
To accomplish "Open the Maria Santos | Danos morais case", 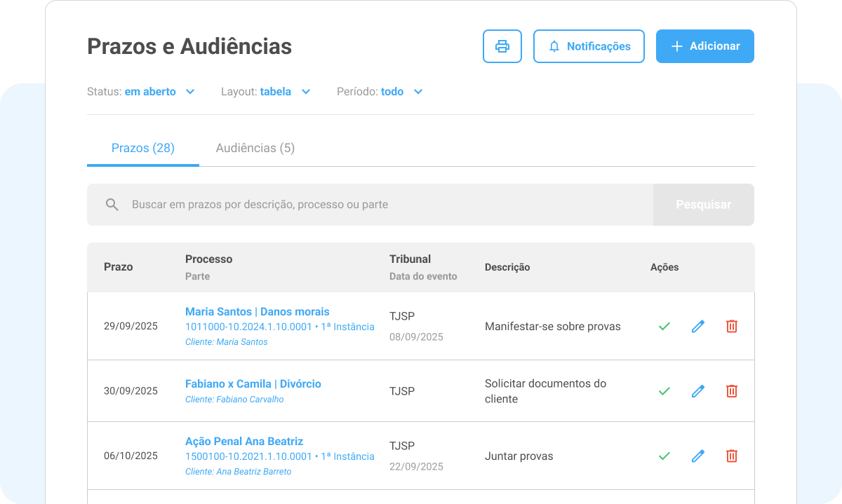I will (256, 311).
